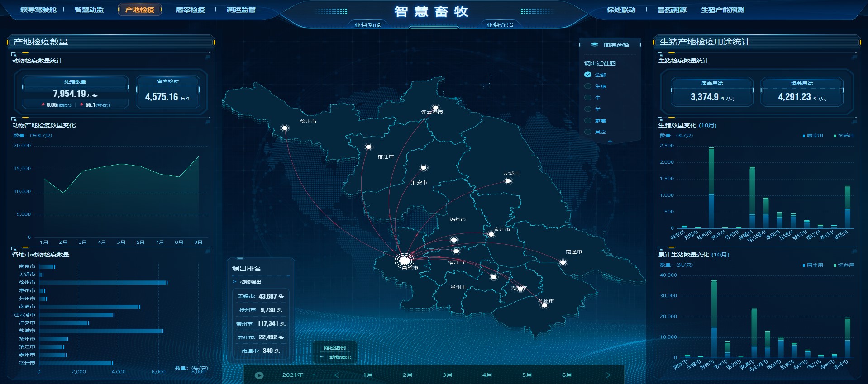
Task: Jump to 3月 on the timeline
Action: (447, 375)
